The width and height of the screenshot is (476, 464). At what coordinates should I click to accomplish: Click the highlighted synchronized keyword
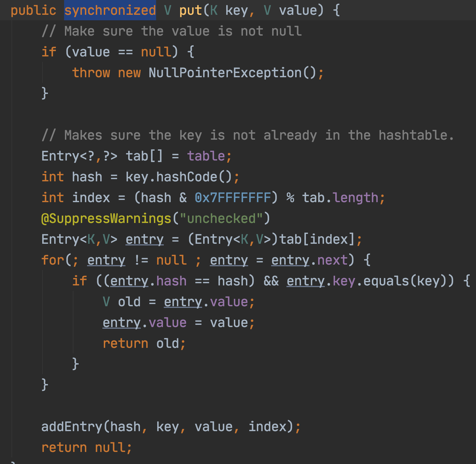110,10
